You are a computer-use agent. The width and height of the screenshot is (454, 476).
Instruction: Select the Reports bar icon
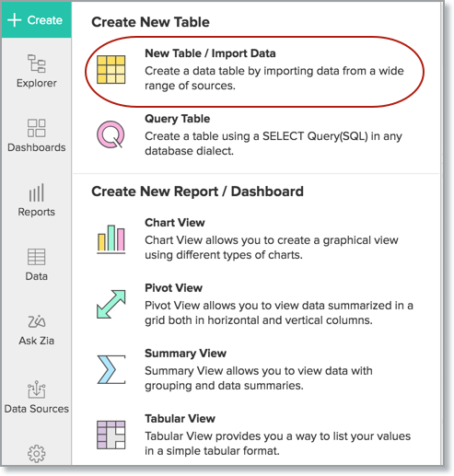click(36, 192)
